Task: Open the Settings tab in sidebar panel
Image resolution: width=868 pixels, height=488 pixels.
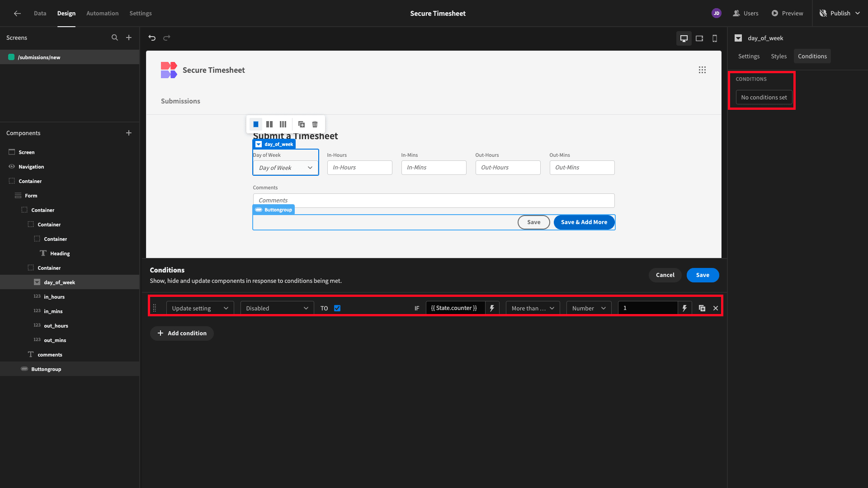Action: pyautogui.click(x=749, y=56)
